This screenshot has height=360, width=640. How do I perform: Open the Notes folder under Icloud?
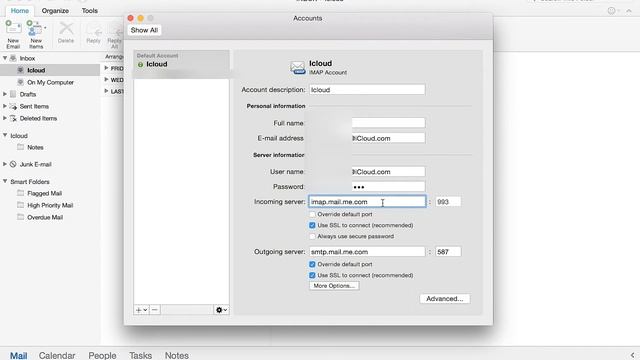pyautogui.click(x=35, y=147)
